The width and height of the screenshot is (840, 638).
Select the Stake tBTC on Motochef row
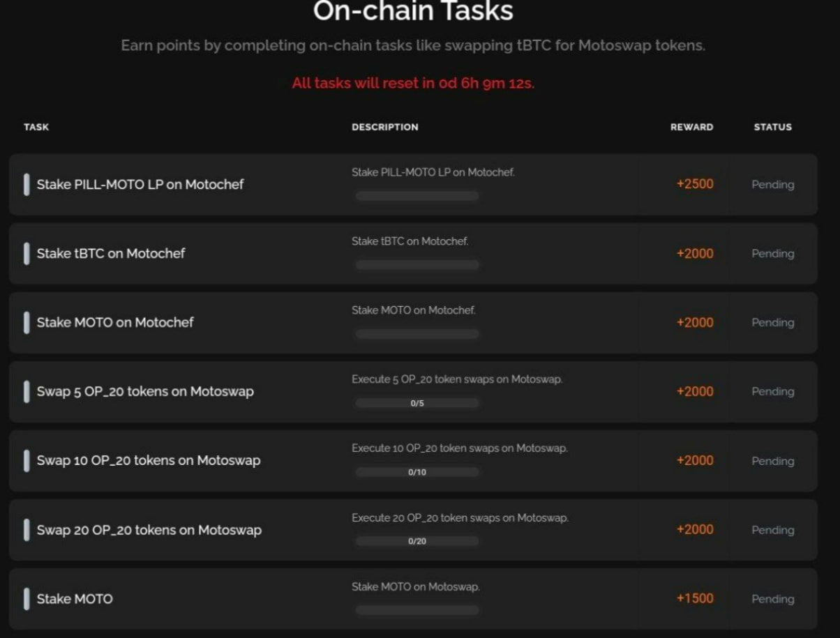(413, 253)
